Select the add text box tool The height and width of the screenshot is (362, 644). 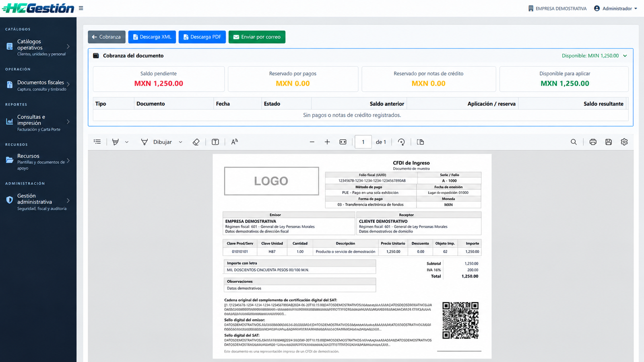(215, 142)
